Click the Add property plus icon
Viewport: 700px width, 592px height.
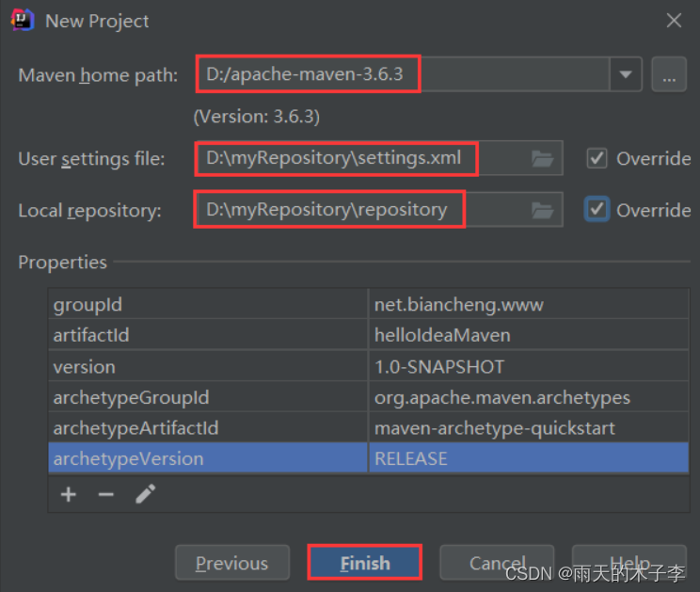coord(69,494)
